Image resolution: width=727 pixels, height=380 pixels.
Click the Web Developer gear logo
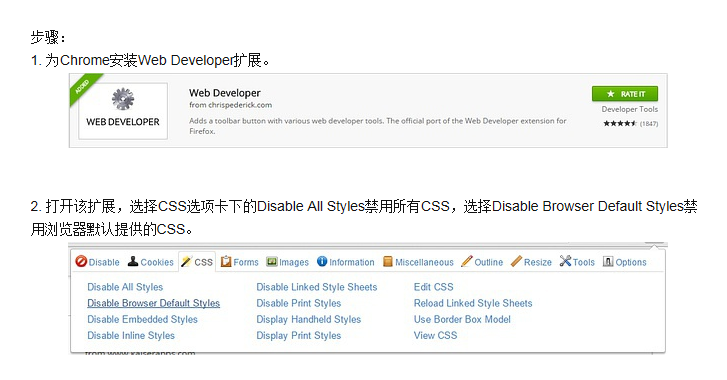tap(123, 99)
